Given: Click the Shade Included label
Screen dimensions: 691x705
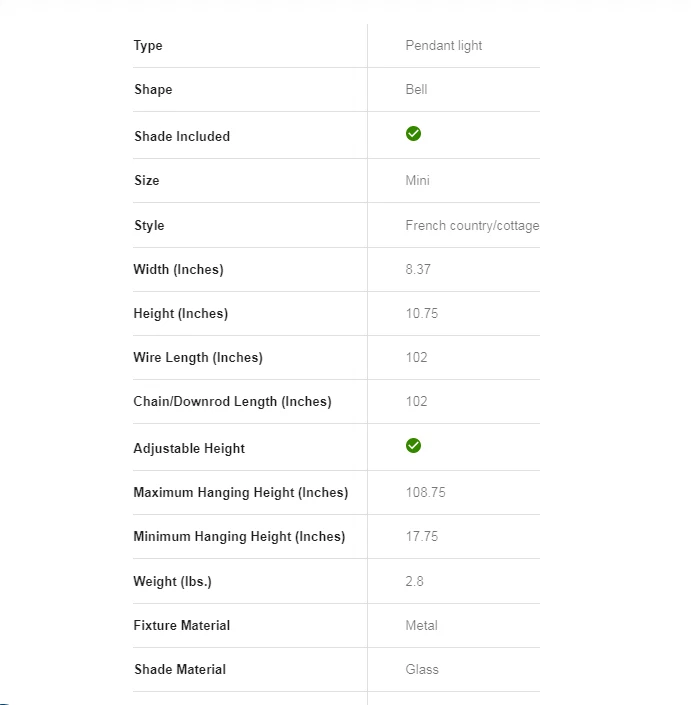Looking at the screenshot, I should pos(182,136).
